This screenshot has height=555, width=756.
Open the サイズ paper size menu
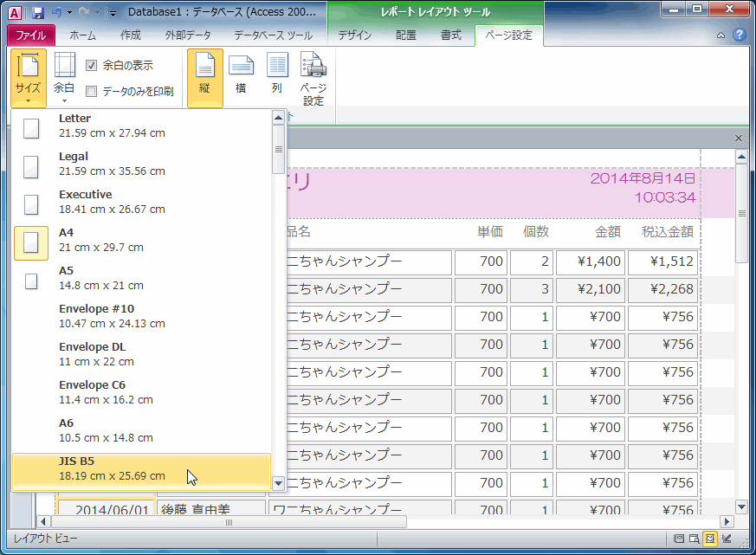point(29,78)
